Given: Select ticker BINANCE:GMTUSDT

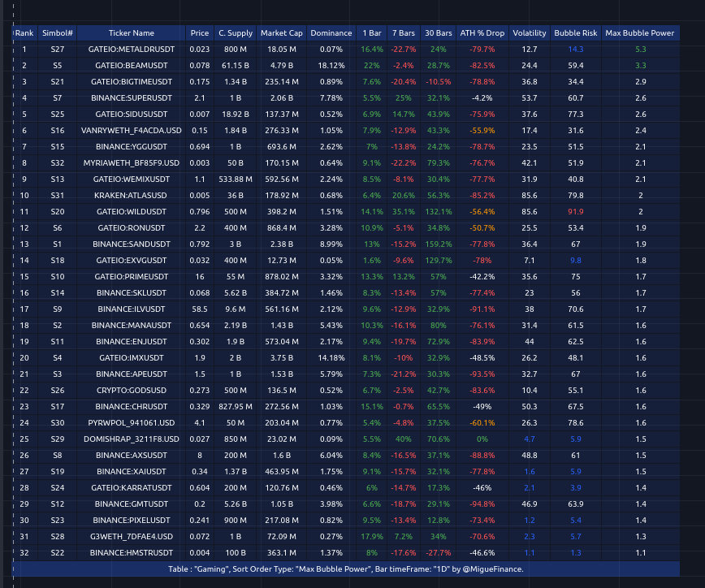Looking at the screenshot, I should click(132, 504).
